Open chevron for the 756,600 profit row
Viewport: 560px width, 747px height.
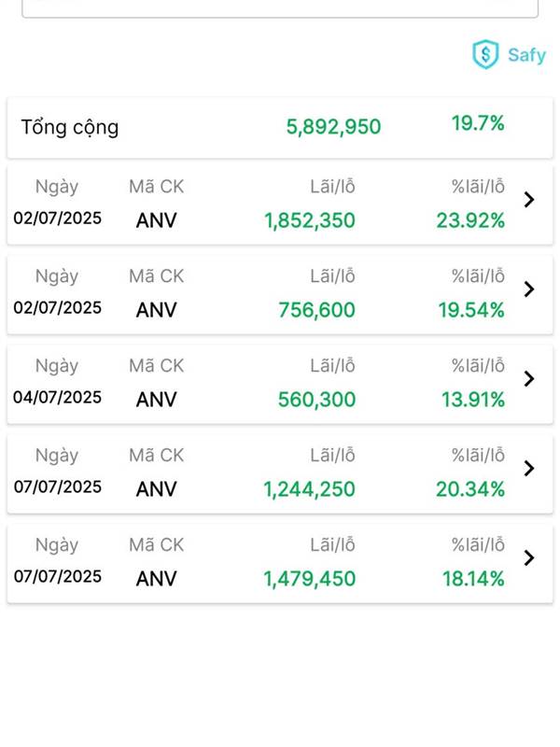(x=529, y=289)
